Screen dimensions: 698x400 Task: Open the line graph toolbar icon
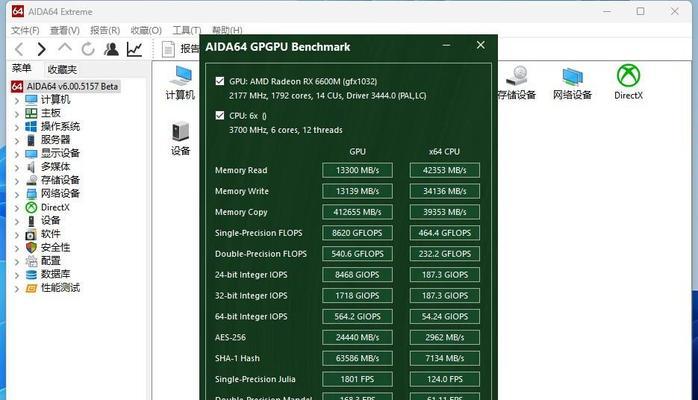point(134,49)
